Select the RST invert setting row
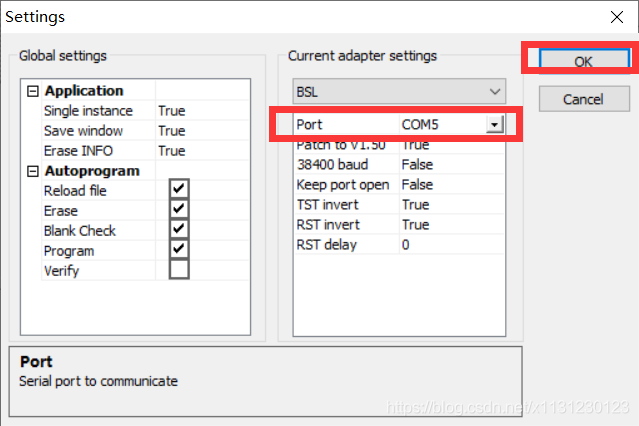The image size is (639, 426). pyautogui.click(x=345, y=224)
